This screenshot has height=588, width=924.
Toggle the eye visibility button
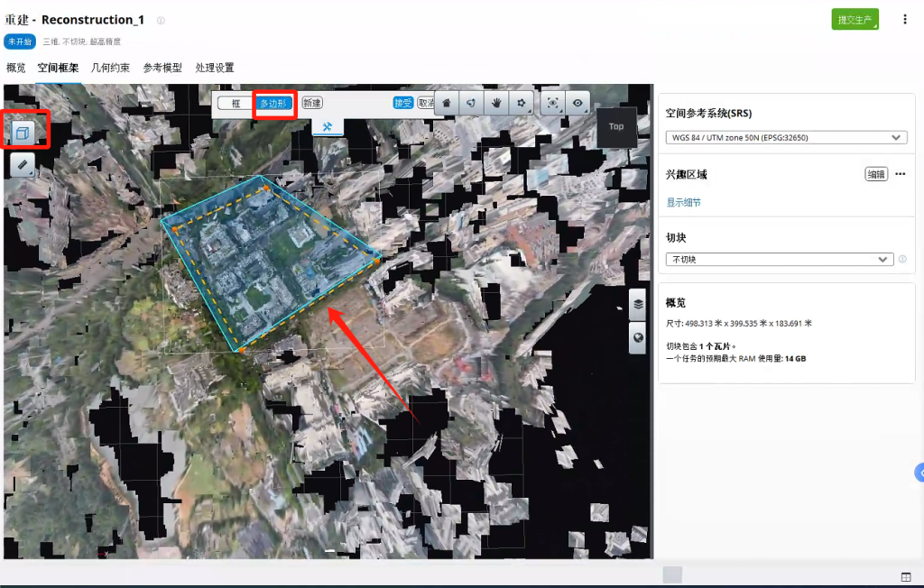tap(577, 103)
